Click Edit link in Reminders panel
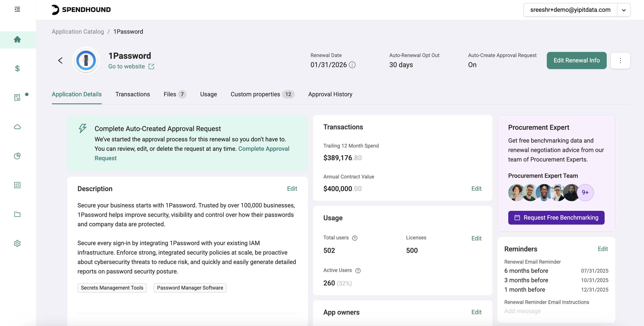Screen dimensions: 644x326 click(602, 249)
